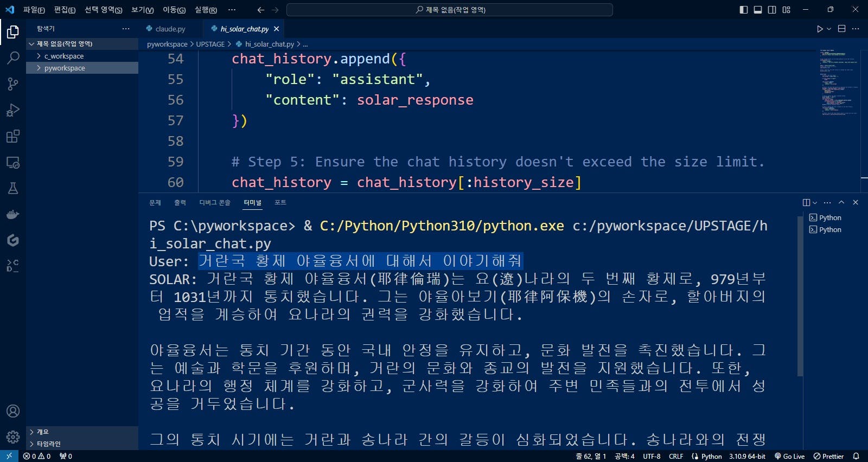This screenshot has height=462, width=868.
Task: Open the Explorer view in activity bar
Action: tap(13, 33)
